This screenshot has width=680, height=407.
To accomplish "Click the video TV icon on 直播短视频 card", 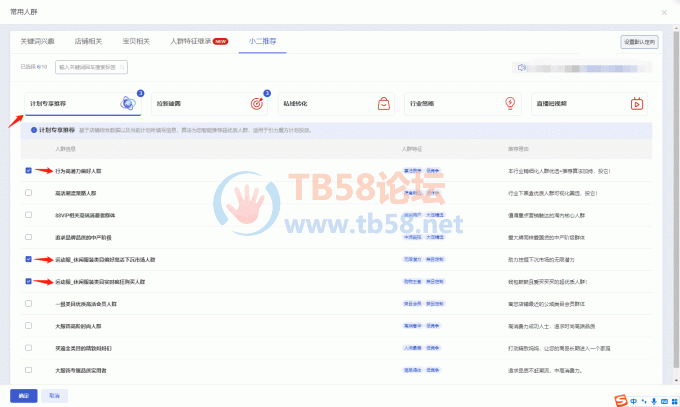I will [637, 104].
